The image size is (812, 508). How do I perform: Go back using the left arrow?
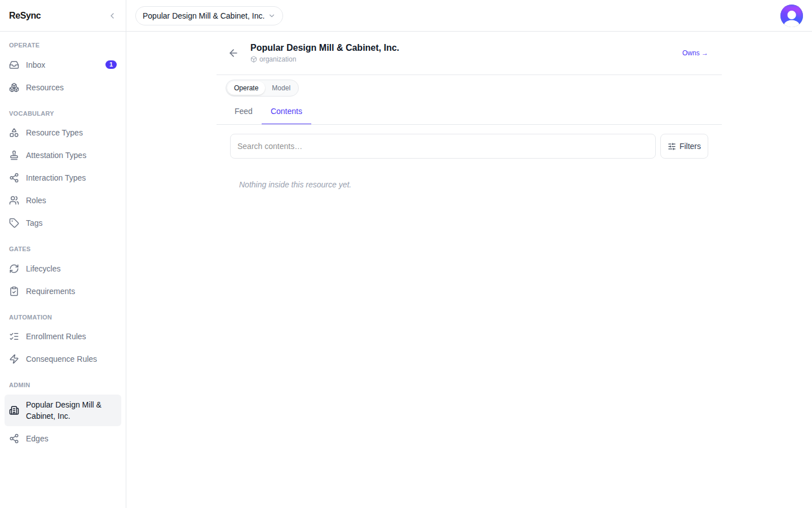(233, 53)
